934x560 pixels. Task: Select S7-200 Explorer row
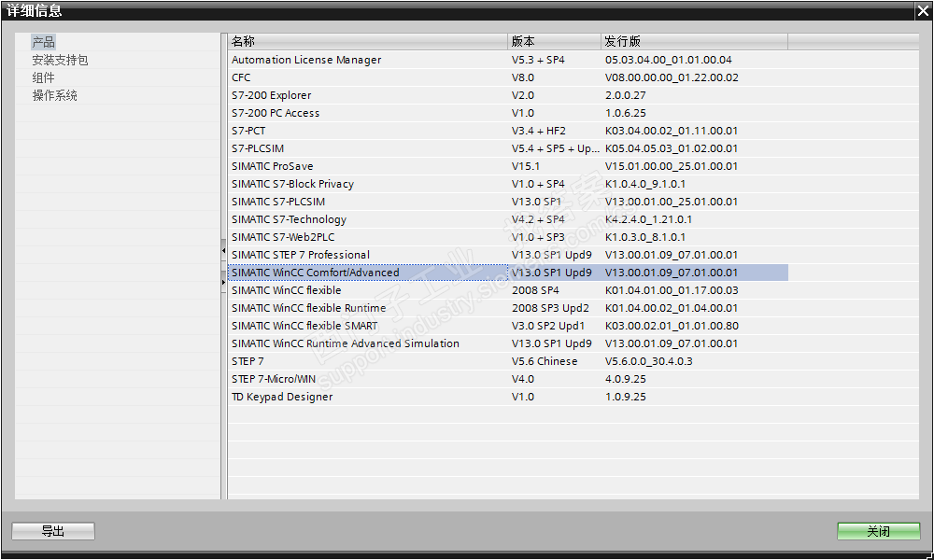(x=508, y=95)
